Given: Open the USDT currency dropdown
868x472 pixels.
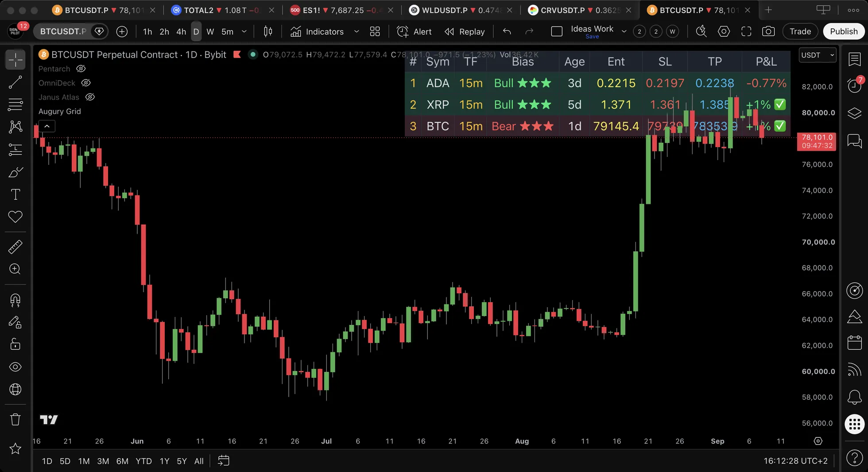Looking at the screenshot, I should (x=817, y=55).
